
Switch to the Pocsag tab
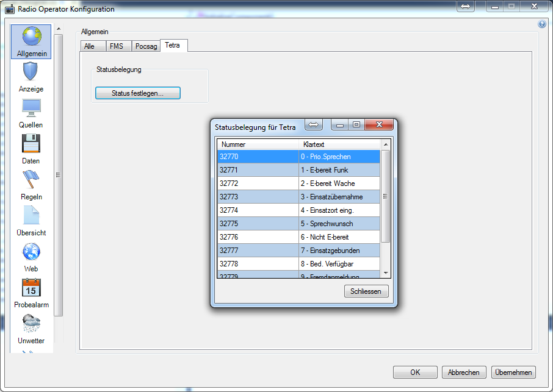pos(146,46)
